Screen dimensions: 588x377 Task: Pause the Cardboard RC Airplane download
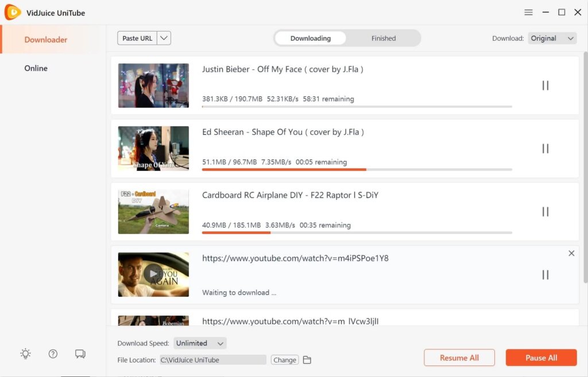tap(546, 212)
